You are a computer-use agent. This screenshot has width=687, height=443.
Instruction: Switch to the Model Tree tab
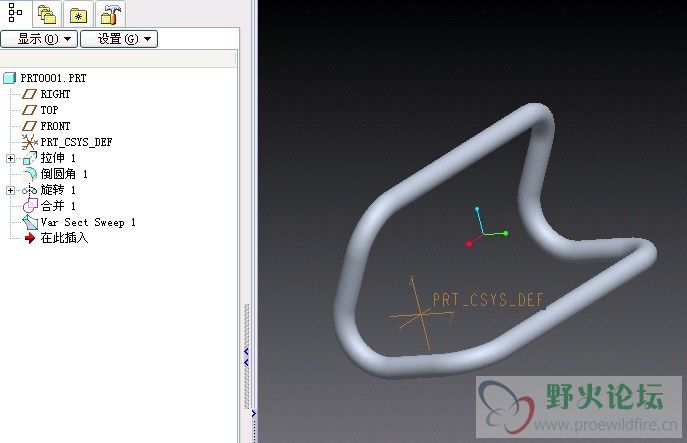pyautogui.click(x=15, y=13)
